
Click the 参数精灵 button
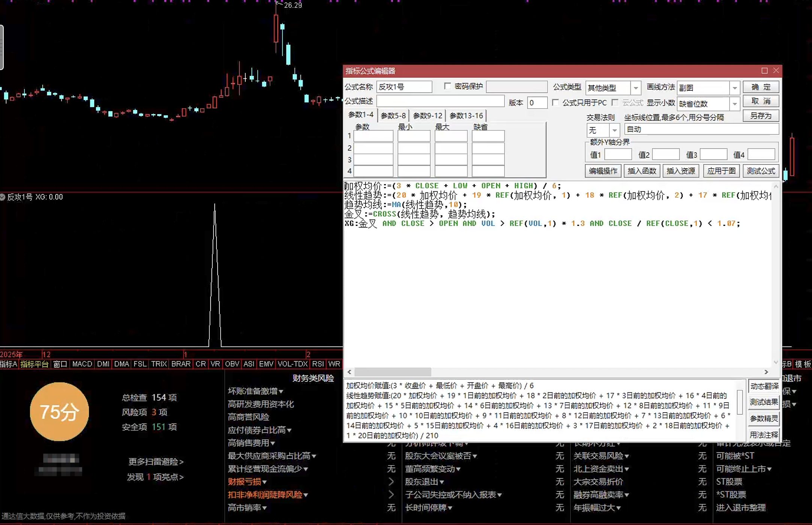click(764, 419)
